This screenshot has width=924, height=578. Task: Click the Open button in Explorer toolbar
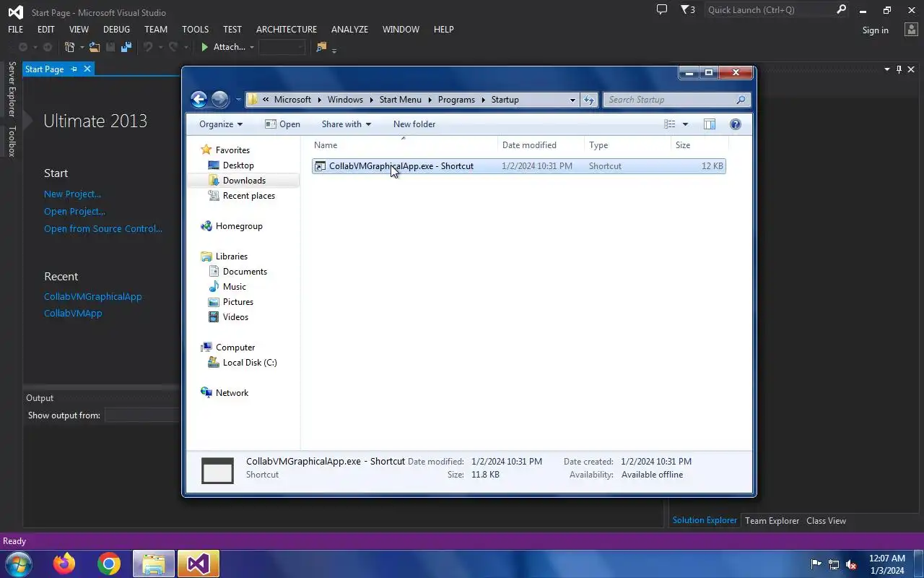[x=282, y=124]
